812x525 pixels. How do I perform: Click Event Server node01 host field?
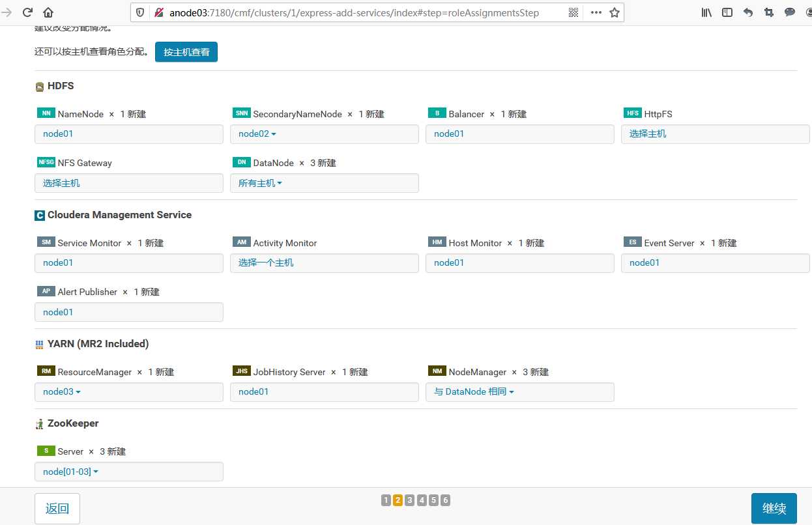click(715, 263)
